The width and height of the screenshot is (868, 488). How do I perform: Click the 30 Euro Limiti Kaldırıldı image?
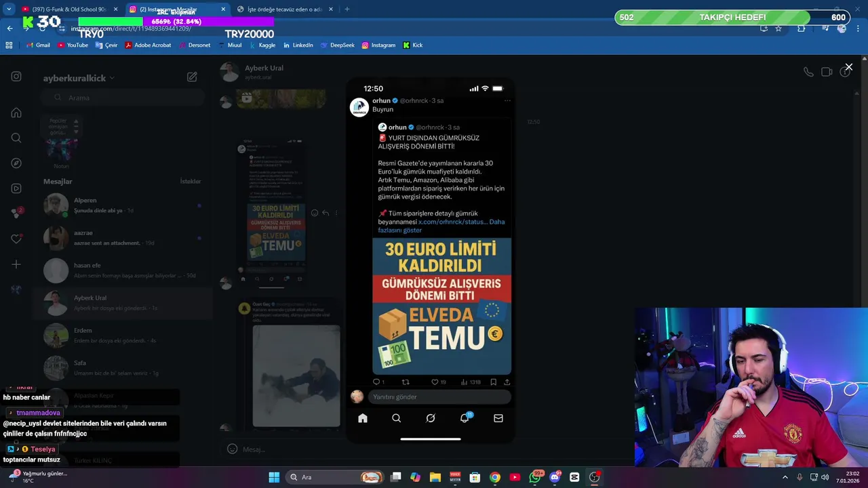point(441,306)
